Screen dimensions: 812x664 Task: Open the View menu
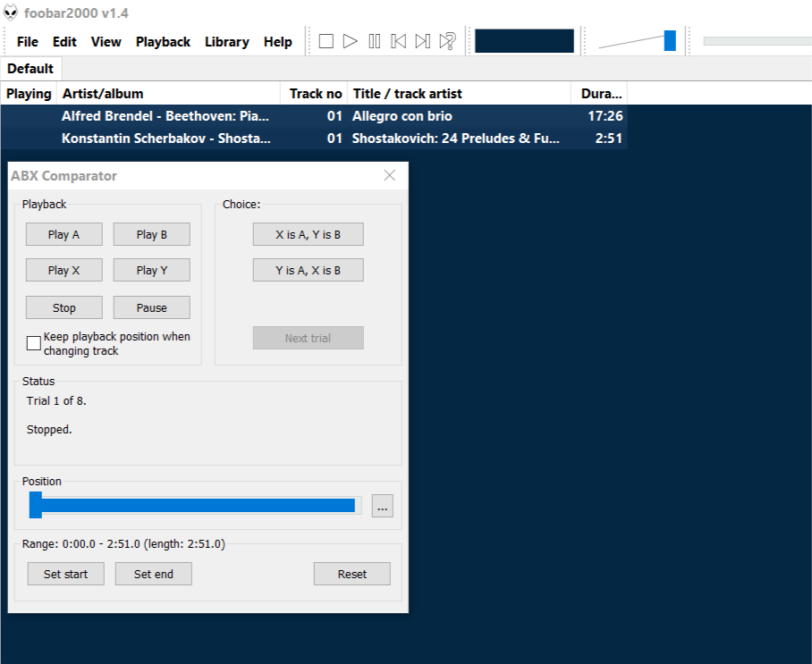106,42
